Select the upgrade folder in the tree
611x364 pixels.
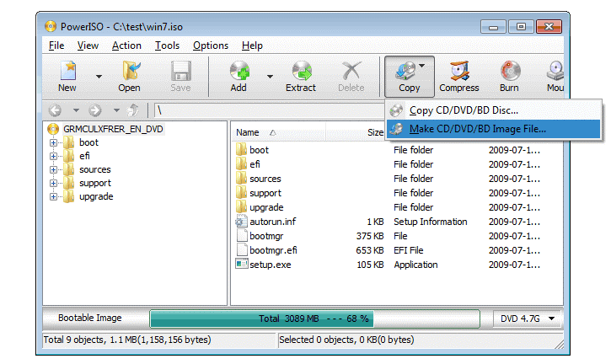96,197
